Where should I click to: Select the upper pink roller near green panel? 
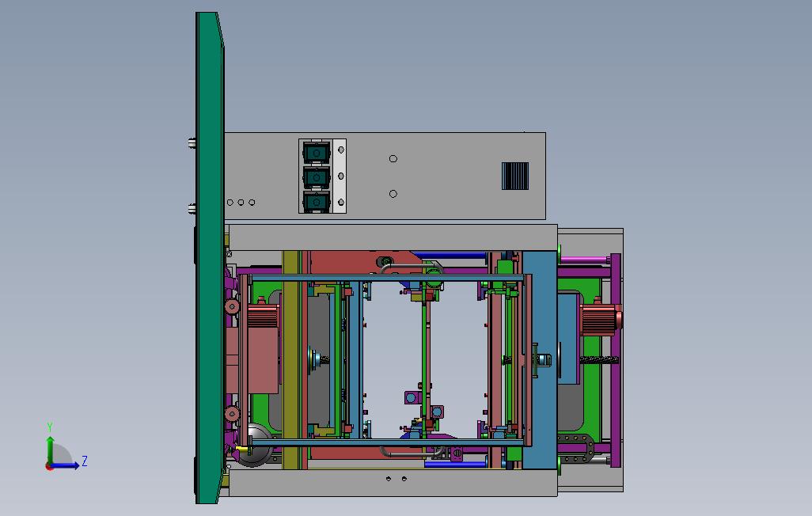pos(232,307)
